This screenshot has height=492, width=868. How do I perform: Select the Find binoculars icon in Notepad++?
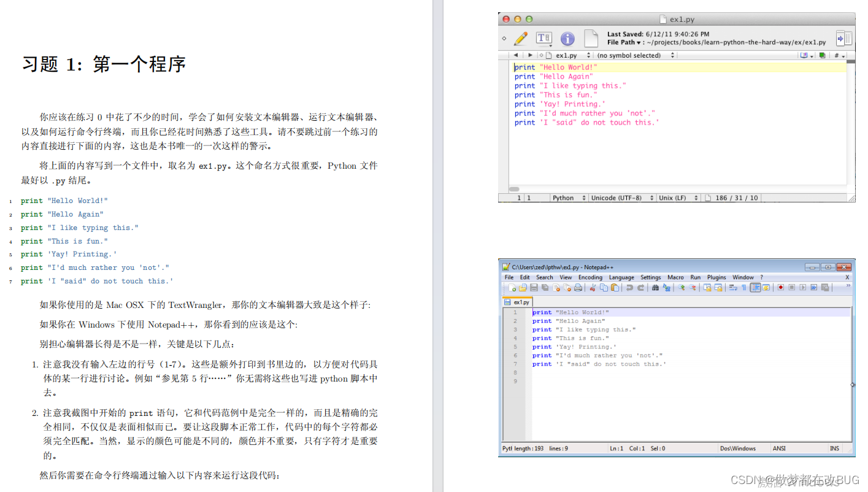655,288
